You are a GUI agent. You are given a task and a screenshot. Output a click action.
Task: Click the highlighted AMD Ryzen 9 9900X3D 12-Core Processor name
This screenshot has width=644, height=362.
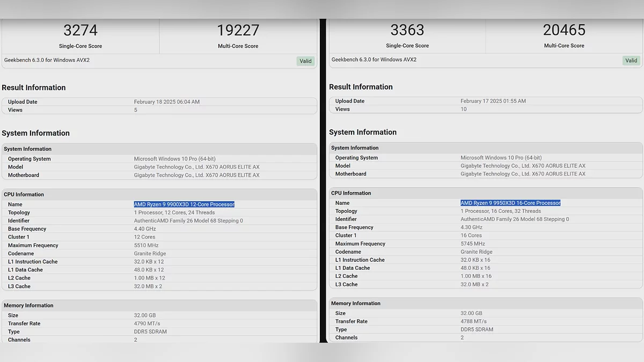184,204
